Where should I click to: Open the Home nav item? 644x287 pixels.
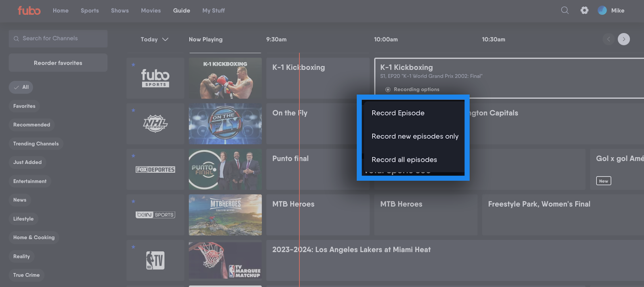click(x=60, y=10)
